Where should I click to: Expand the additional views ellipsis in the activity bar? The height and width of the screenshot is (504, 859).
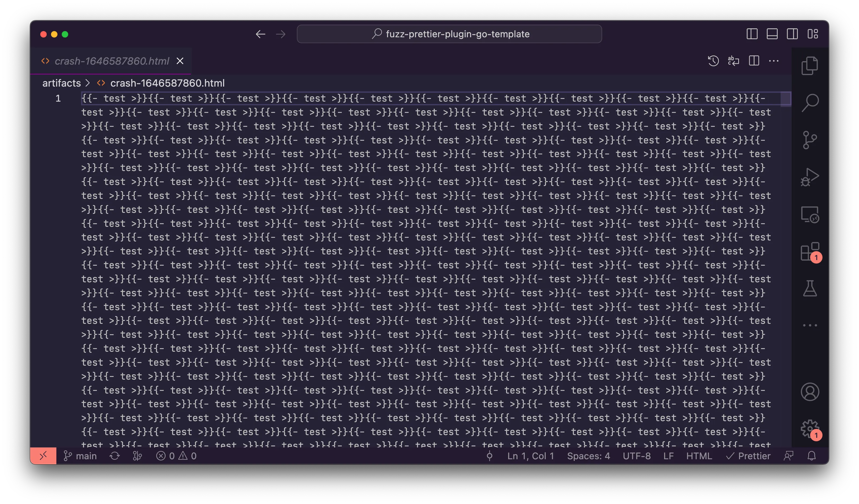coord(810,325)
